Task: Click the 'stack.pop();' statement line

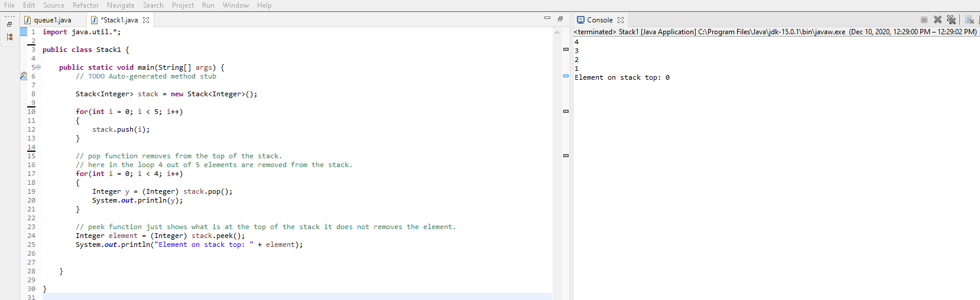Action: [163, 191]
